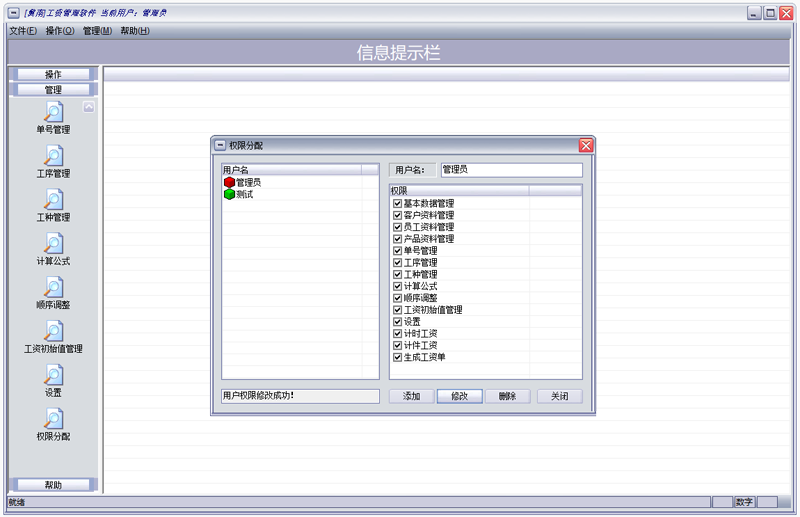Click the 删除 button
Viewport: 800px width, 517px height.
coord(508,396)
